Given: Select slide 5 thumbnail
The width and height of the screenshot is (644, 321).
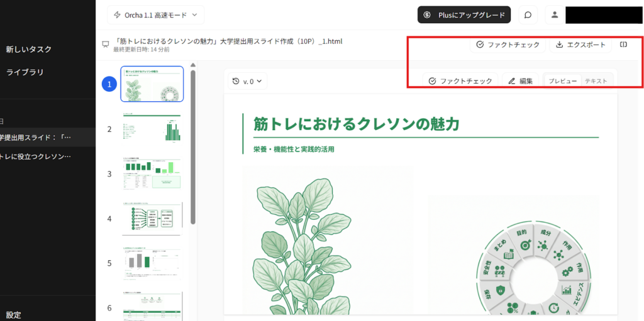Looking at the screenshot, I should (x=152, y=263).
